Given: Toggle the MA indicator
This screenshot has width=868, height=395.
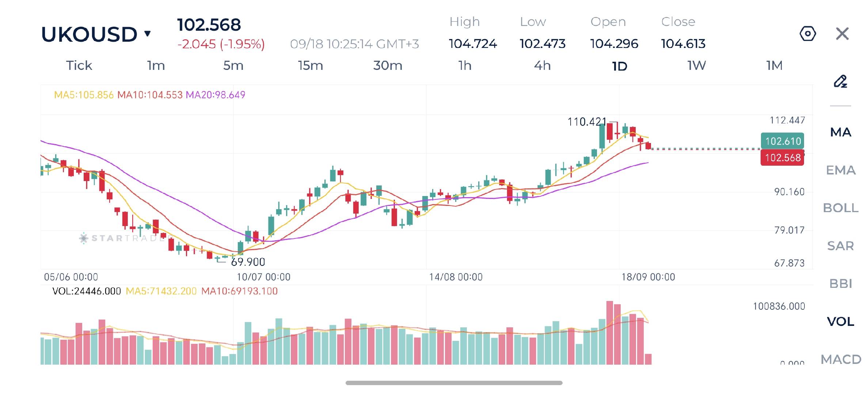Looking at the screenshot, I should [841, 132].
